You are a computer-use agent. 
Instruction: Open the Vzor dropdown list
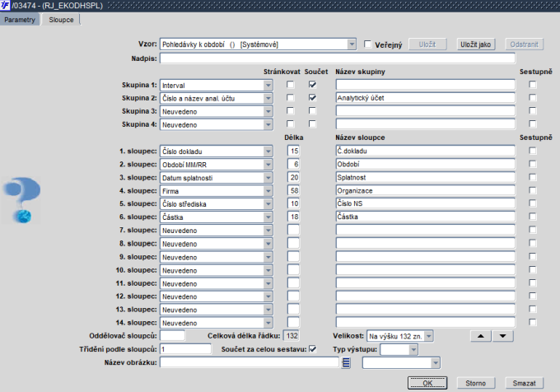pyautogui.click(x=352, y=44)
